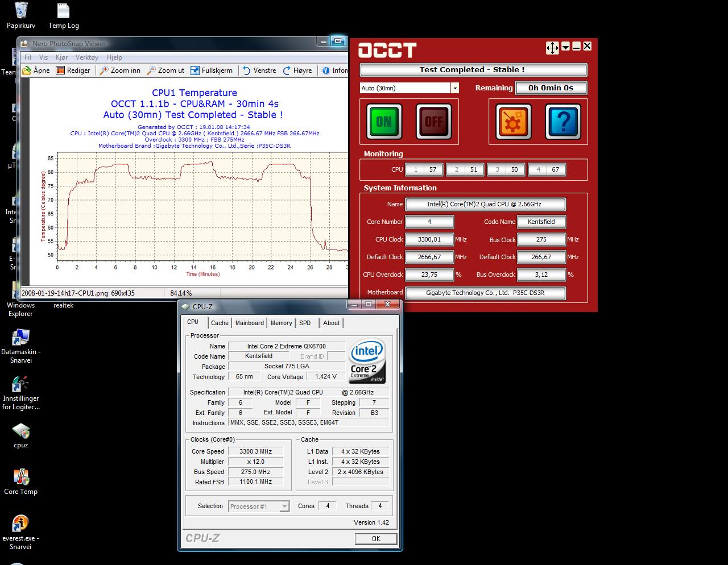Expand the Auto (30mn) test type dropdown
Image resolution: width=728 pixels, height=565 pixels.
tap(454, 88)
